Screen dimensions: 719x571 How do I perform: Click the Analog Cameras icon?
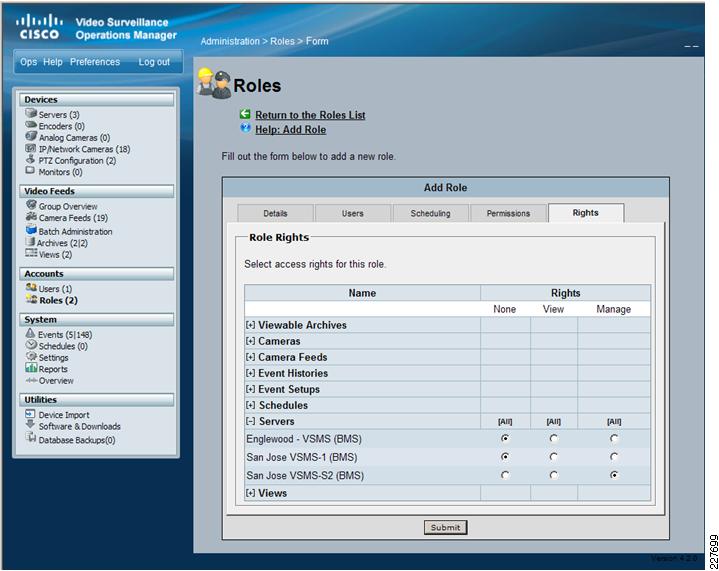(x=31, y=136)
